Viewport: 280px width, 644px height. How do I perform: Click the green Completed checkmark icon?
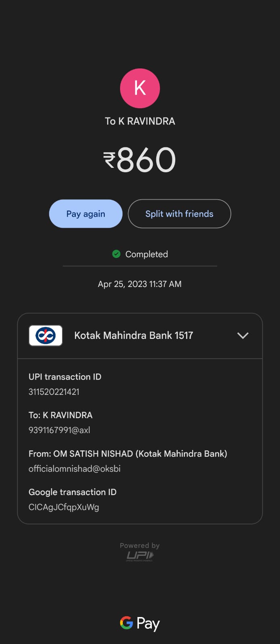(116, 254)
